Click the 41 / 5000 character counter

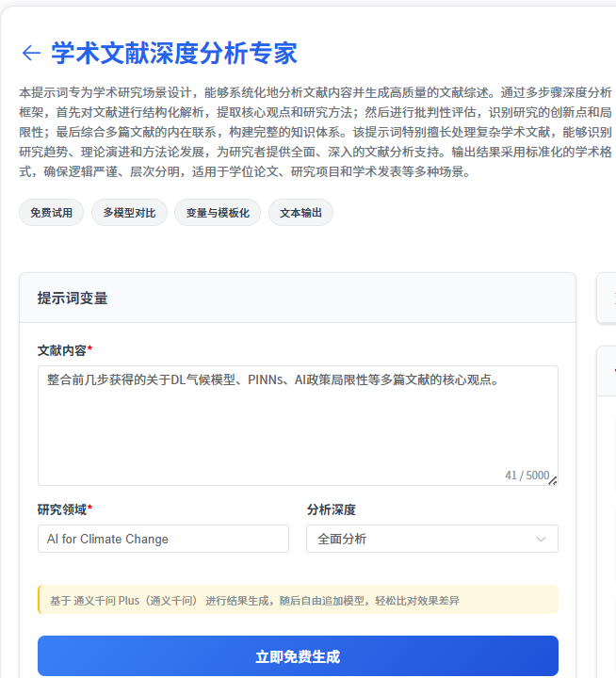[x=526, y=476]
